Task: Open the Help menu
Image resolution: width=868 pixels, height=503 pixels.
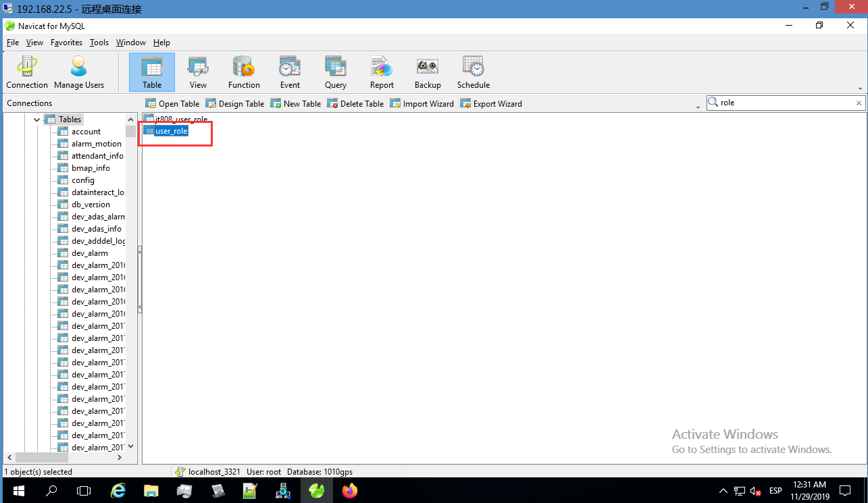Action: point(161,43)
